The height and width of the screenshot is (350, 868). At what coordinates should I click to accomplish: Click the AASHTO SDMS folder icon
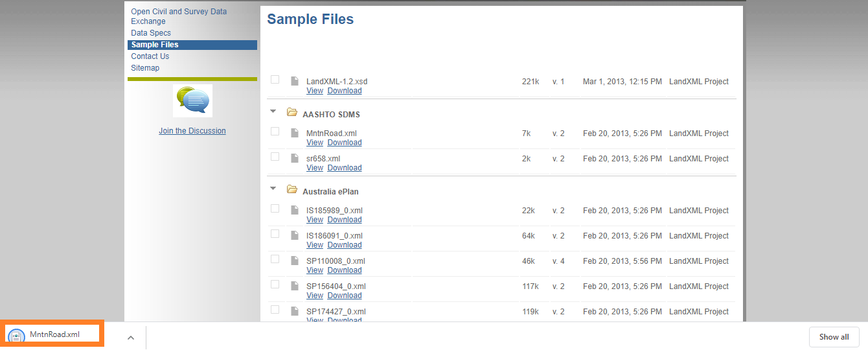tap(292, 113)
